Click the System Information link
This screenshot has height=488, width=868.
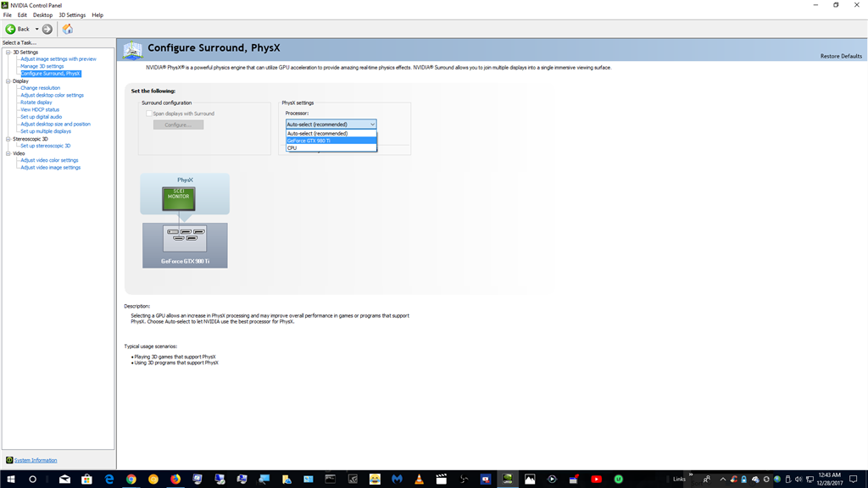tap(36, 460)
